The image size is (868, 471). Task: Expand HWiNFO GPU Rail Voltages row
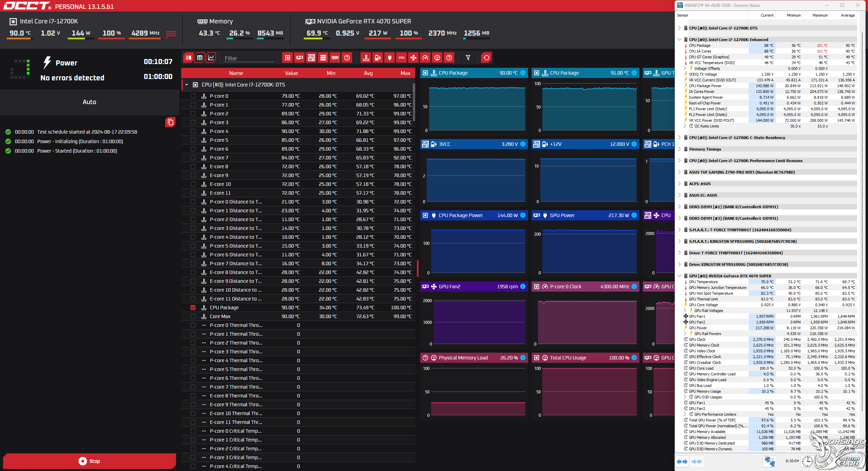685,310
